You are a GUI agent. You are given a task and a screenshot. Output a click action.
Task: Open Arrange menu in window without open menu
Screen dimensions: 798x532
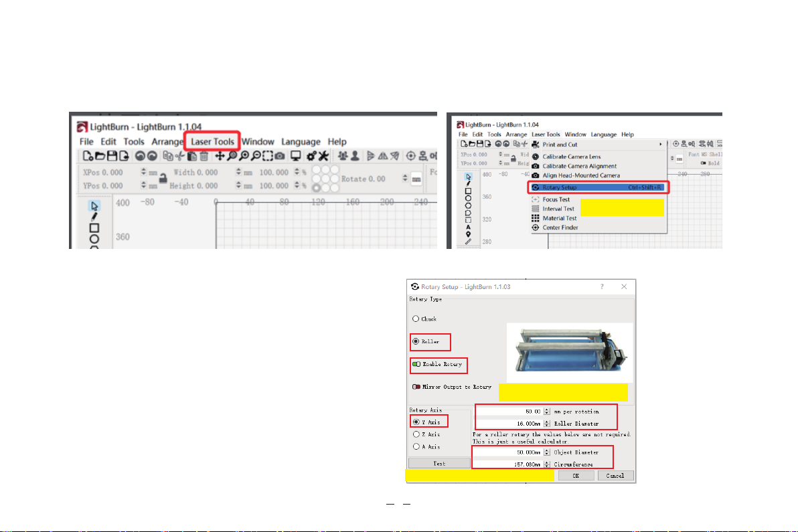167,141
